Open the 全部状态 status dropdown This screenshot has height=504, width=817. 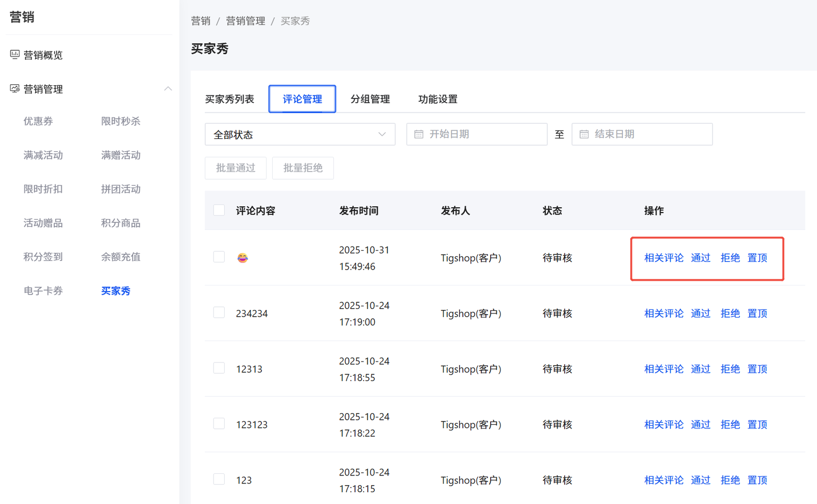click(x=300, y=134)
